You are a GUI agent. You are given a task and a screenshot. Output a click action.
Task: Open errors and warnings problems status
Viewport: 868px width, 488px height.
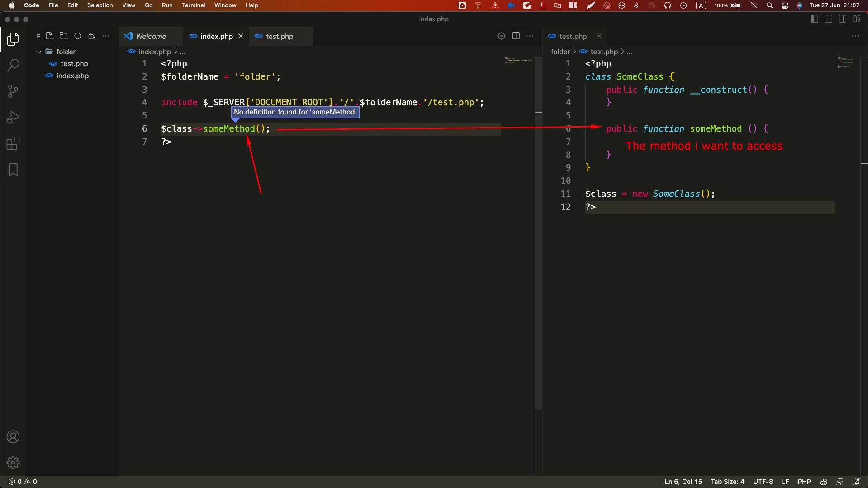point(23,482)
